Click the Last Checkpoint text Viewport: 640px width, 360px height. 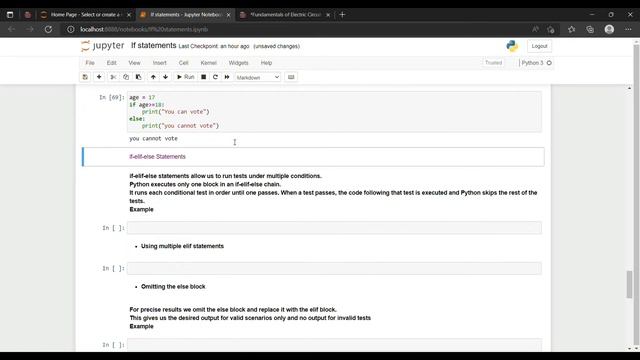click(x=213, y=46)
